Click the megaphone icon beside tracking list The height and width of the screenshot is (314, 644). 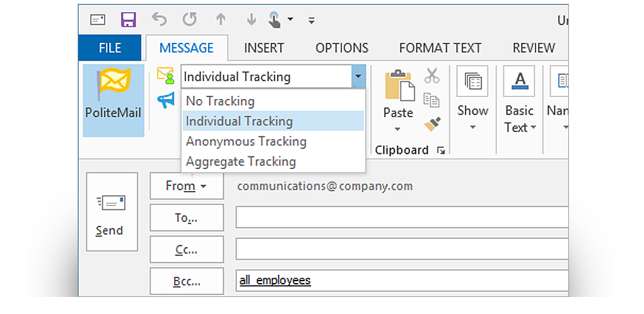[x=165, y=100]
